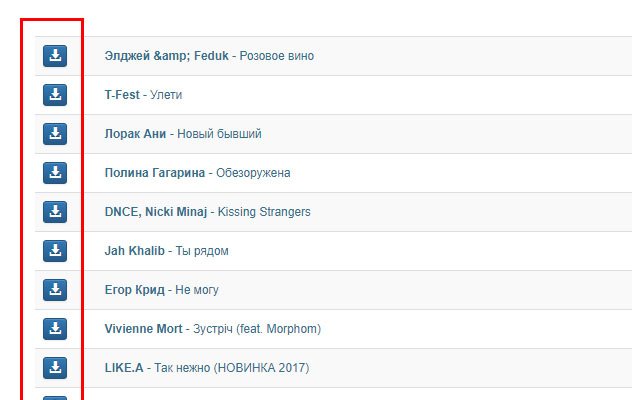The image size is (632, 400).
Task: Open DNCE, Nicki Minaj artist link
Action: tap(156, 212)
